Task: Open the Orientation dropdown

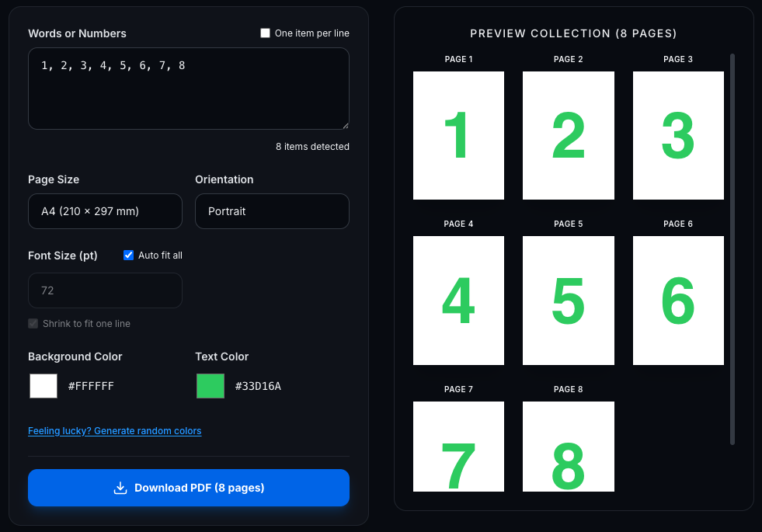Action: click(x=272, y=211)
